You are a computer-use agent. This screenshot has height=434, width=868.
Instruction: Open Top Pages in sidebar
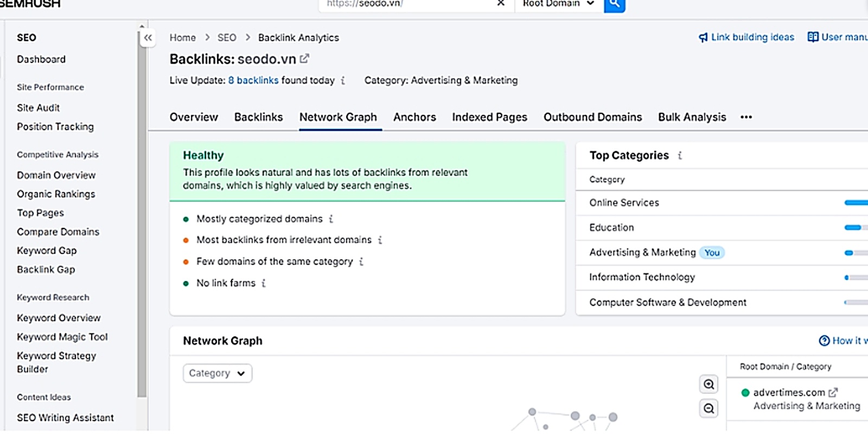pos(40,213)
